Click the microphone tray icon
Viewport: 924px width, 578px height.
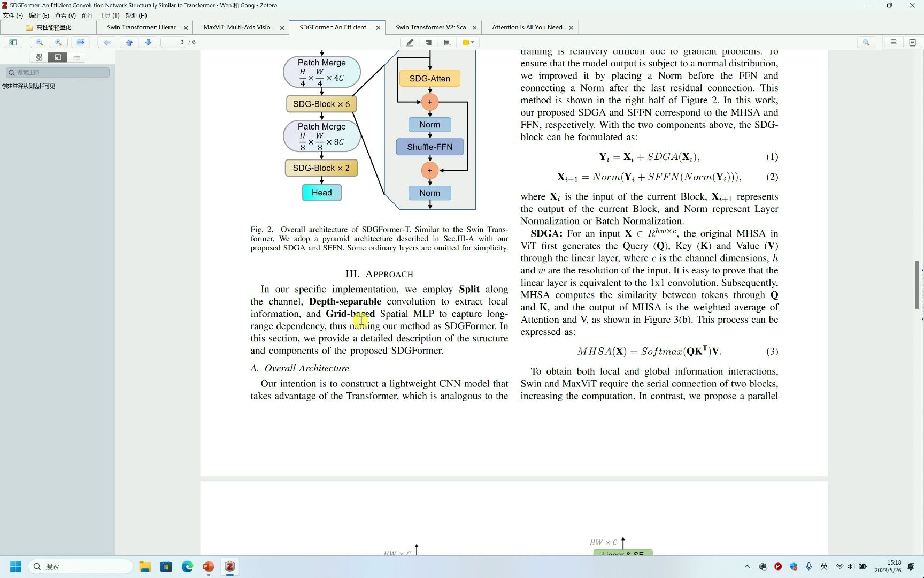coord(809,566)
